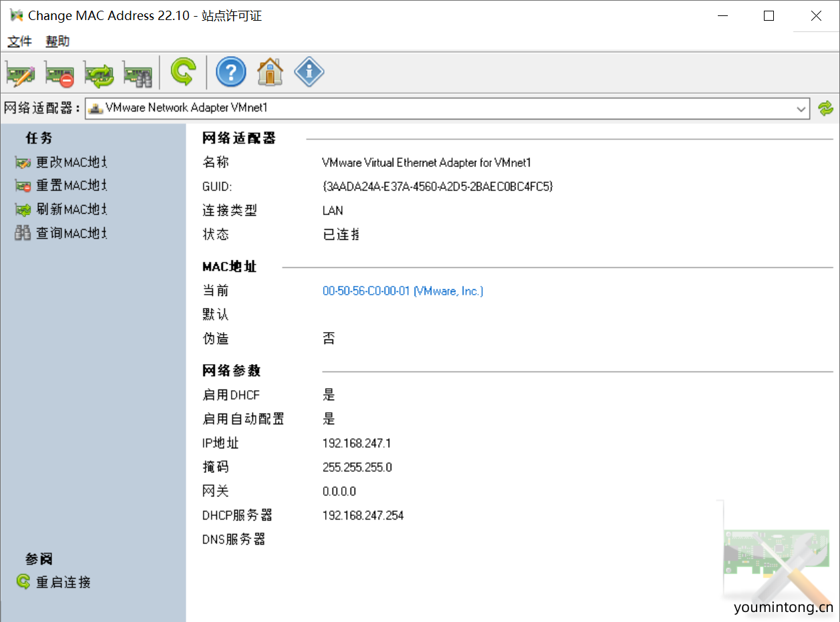The image size is (840, 622).
Task: Click the 启用自动配置 value 是
Action: 329,419
